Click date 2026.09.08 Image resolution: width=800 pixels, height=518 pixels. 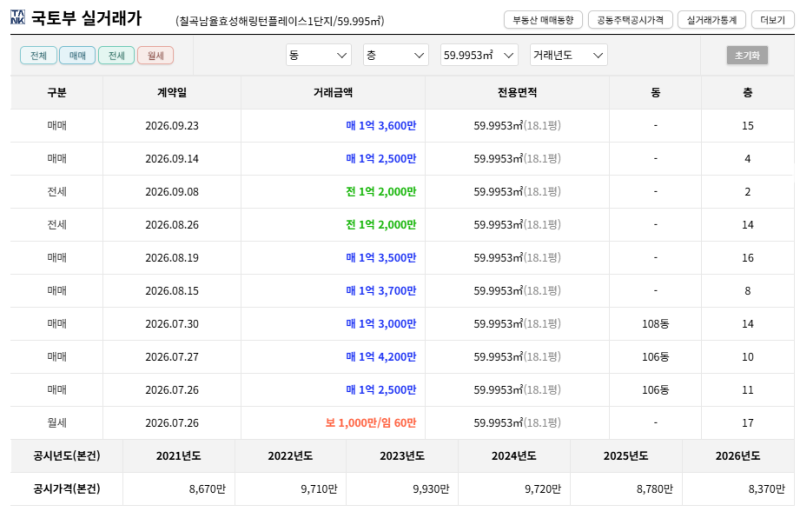pyautogui.click(x=172, y=192)
